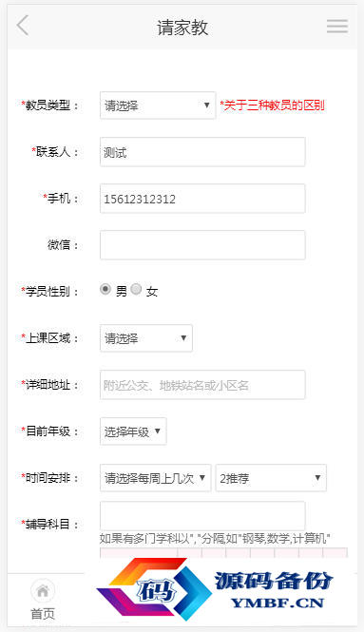Image resolution: width=364 pixels, height=632 pixels.
Task: Open the 关于三种教员的区别 link
Action: pos(272,105)
